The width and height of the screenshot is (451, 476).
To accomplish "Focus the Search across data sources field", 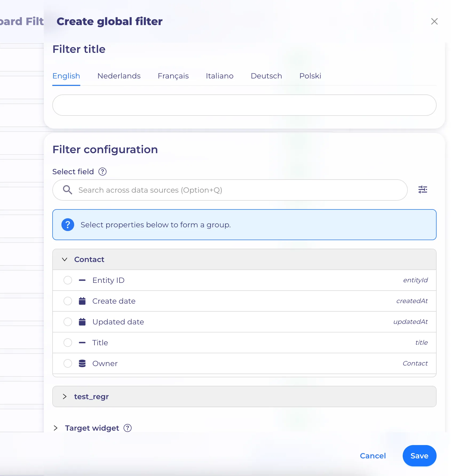I will pos(230,190).
